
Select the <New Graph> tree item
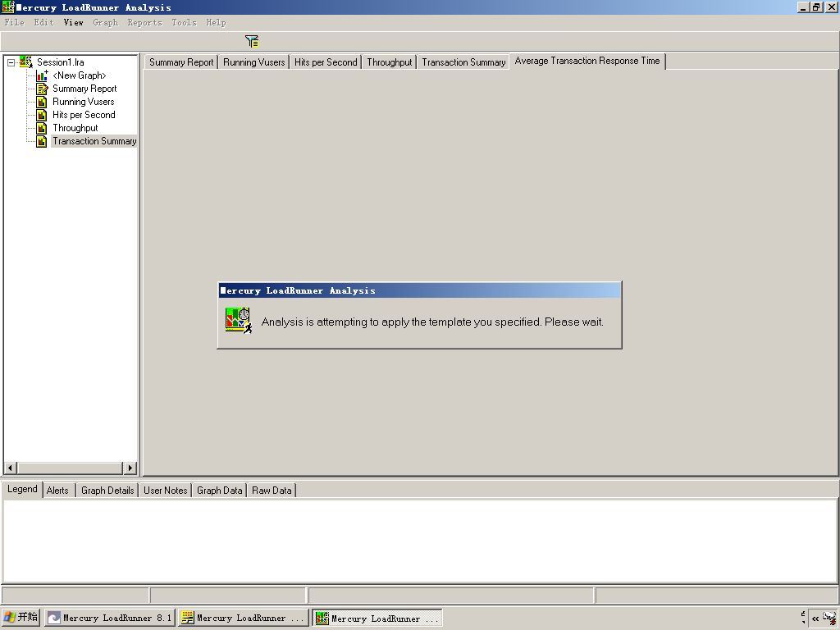tap(80, 75)
